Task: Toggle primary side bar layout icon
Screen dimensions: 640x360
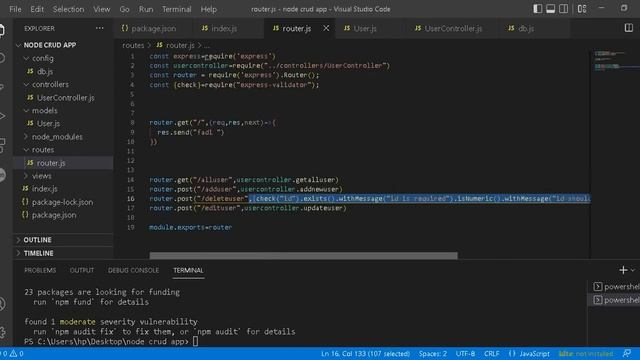Action: pos(538,9)
